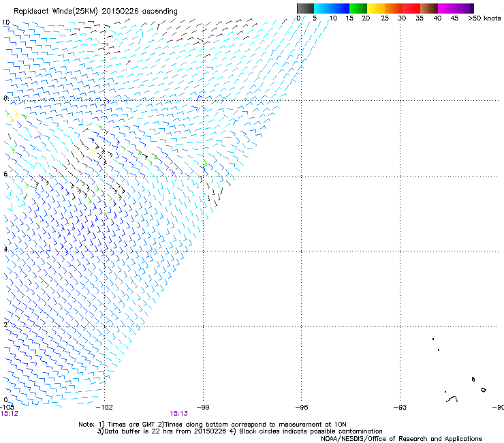This screenshot has width=504, height=443.
Task: Click the '-102' longitude axis label
Action: [104, 408]
